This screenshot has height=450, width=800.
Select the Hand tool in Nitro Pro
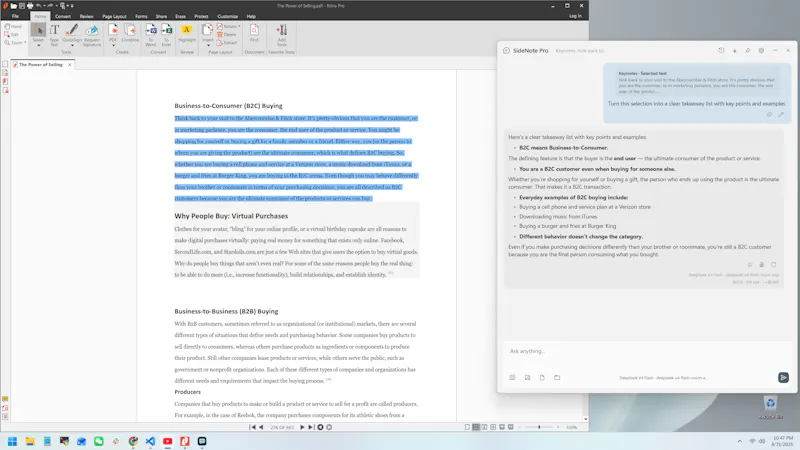point(13,26)
